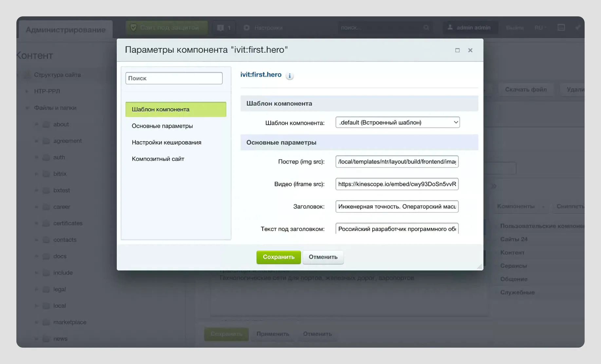
Task: Expand the marketplace folder in tree
Action: [x=36, y=322]
